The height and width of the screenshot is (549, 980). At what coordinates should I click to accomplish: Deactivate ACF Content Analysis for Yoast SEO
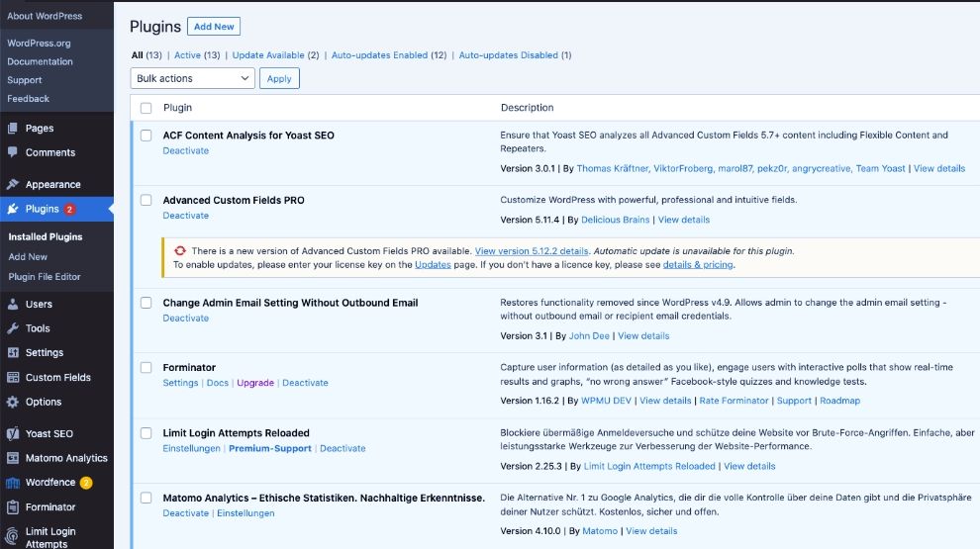[186, 150]
